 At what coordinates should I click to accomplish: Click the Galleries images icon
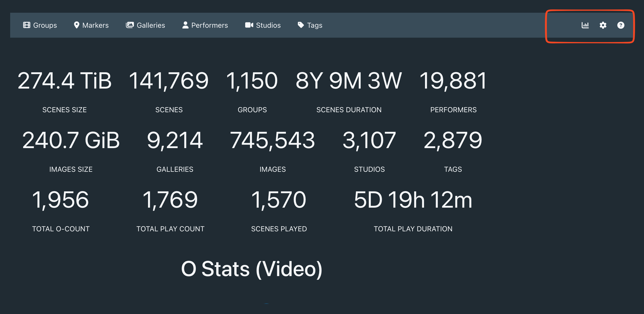click(130, 25)
